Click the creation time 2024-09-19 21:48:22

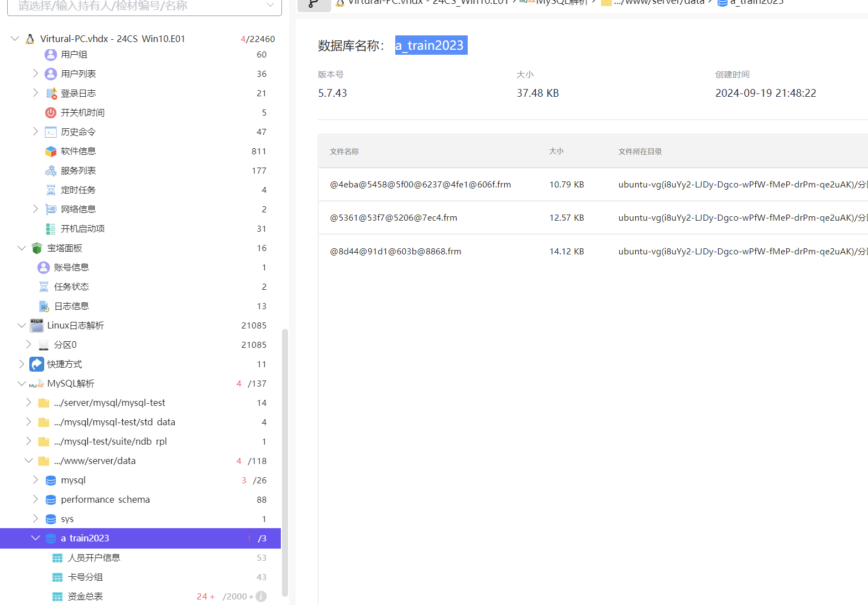pos(766,93)
